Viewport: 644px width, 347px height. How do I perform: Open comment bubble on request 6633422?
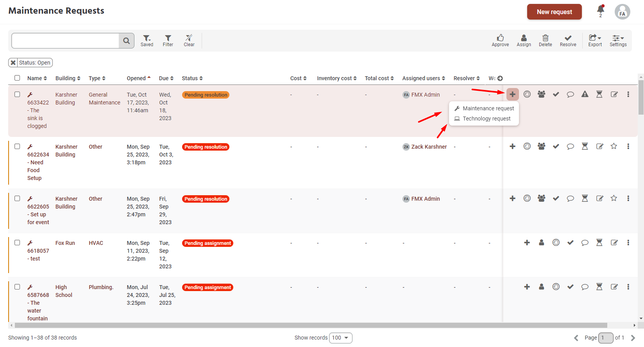tap(571, 94)
